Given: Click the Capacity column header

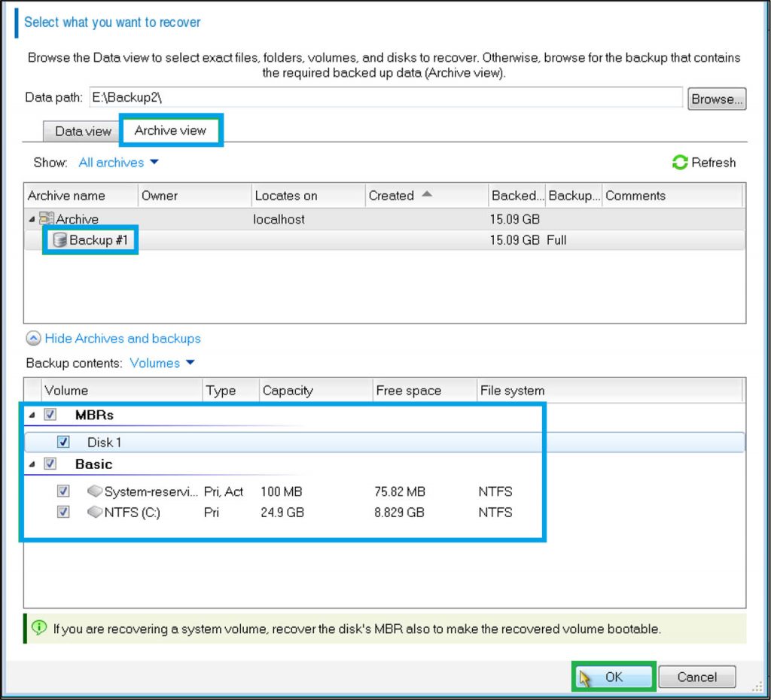Looking at the screenshot, I should pyautogui.click(x=288, y=391).
